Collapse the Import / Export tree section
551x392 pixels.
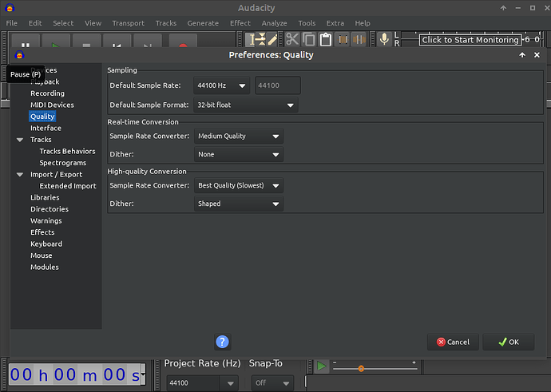20,175
